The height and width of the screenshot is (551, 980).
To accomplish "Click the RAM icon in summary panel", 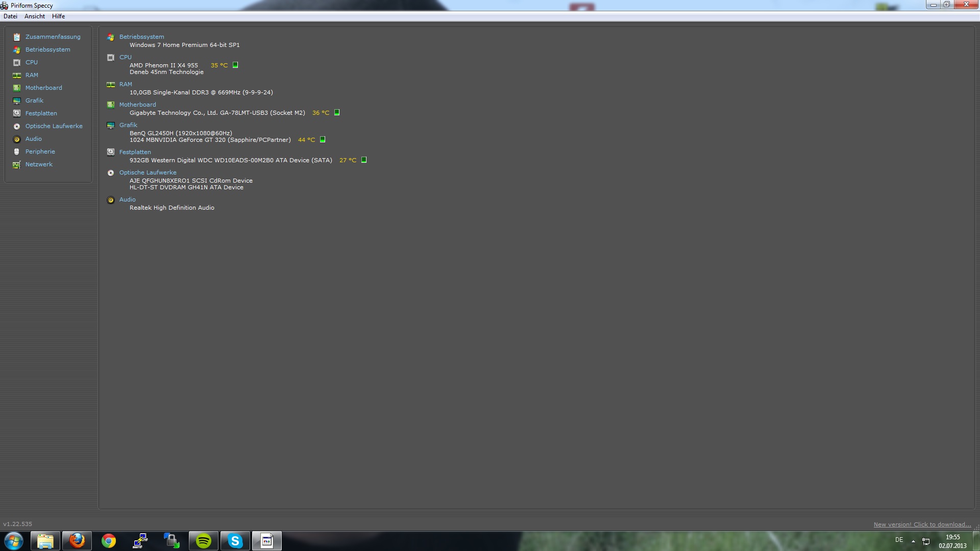I will 111,85.
